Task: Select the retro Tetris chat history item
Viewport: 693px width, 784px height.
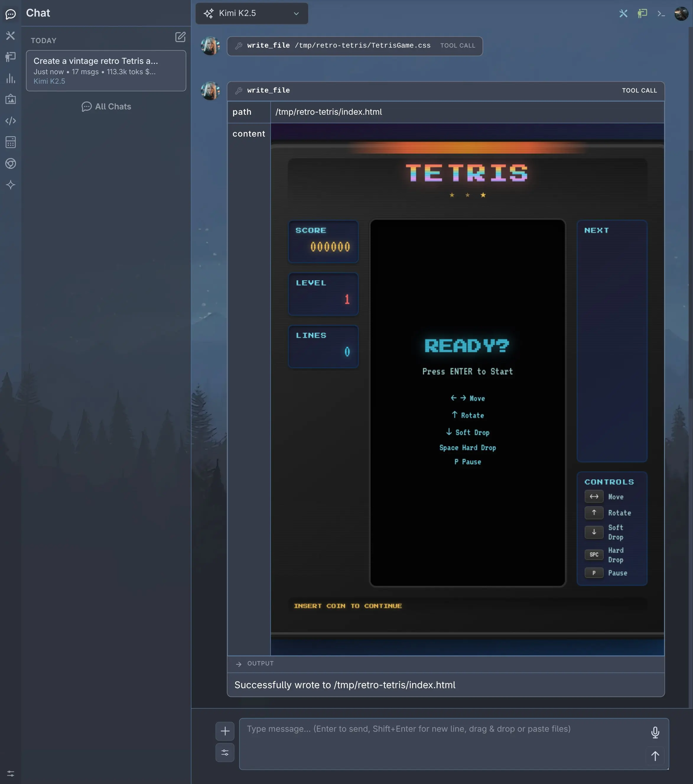Action: coord(106,71)
